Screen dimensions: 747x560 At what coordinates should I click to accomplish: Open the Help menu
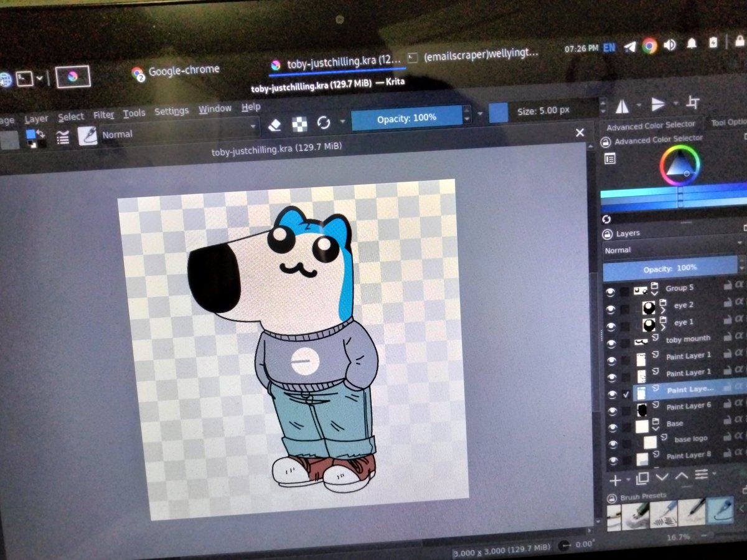tap(251, 108)
